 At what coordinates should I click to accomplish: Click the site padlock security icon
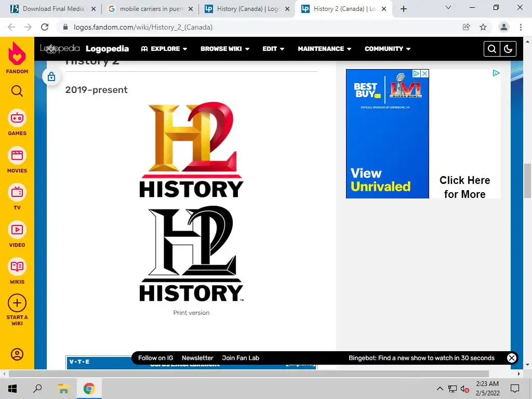coord(65,27)
